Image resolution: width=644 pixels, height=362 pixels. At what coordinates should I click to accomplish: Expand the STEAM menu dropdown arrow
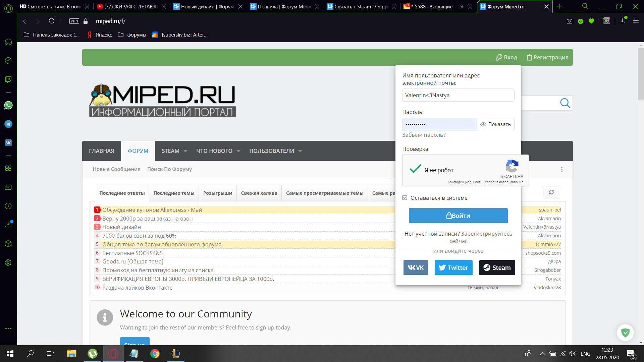185,151
